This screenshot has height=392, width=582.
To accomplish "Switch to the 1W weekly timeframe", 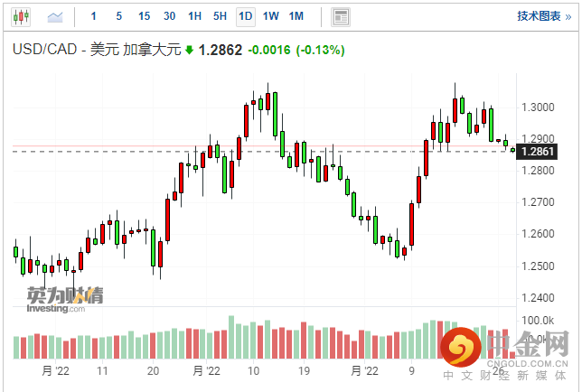I will (270, 16).
